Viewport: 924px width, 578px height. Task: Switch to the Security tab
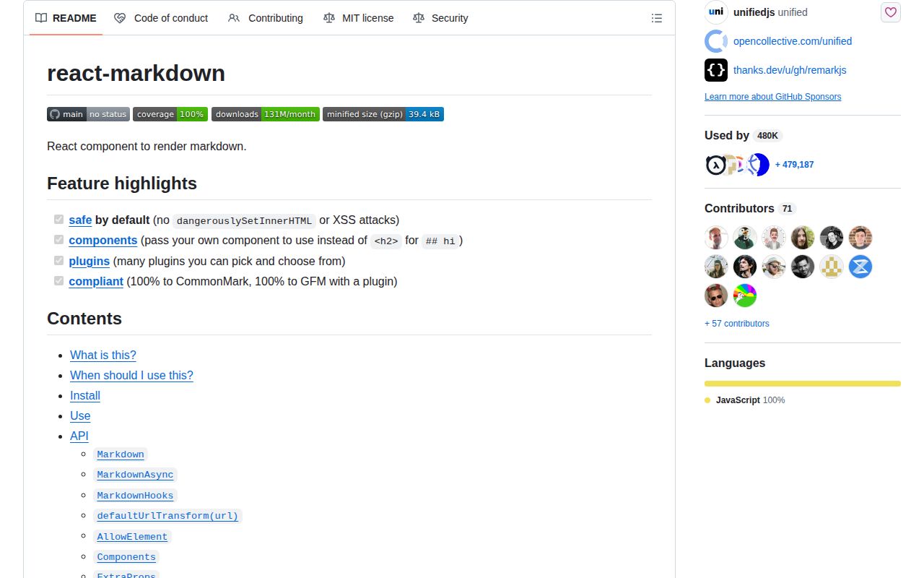click(440, 18)
